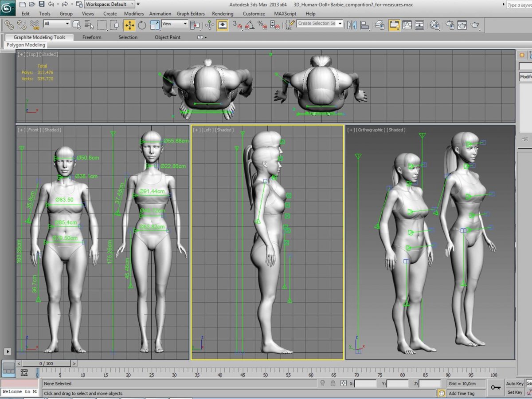Click Add Time Tag
The width and height of the screenshot is (532, 399).
coord(461,393)
